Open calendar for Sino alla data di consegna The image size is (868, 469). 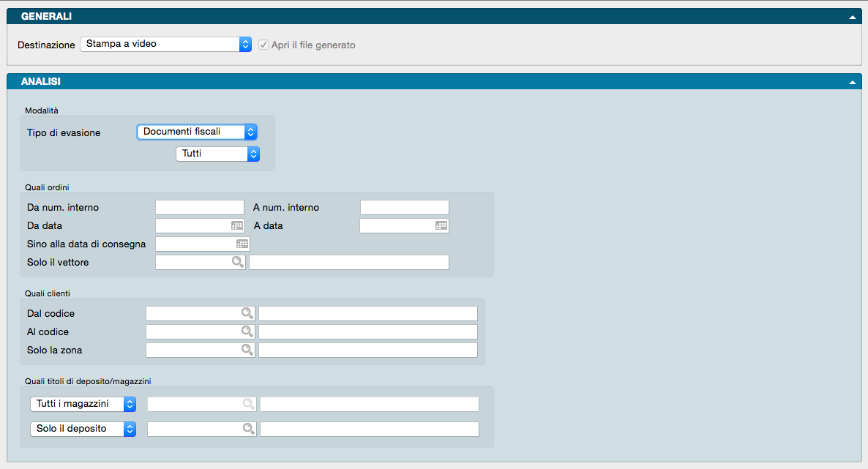pyautogui.click(x=242, y=244)
